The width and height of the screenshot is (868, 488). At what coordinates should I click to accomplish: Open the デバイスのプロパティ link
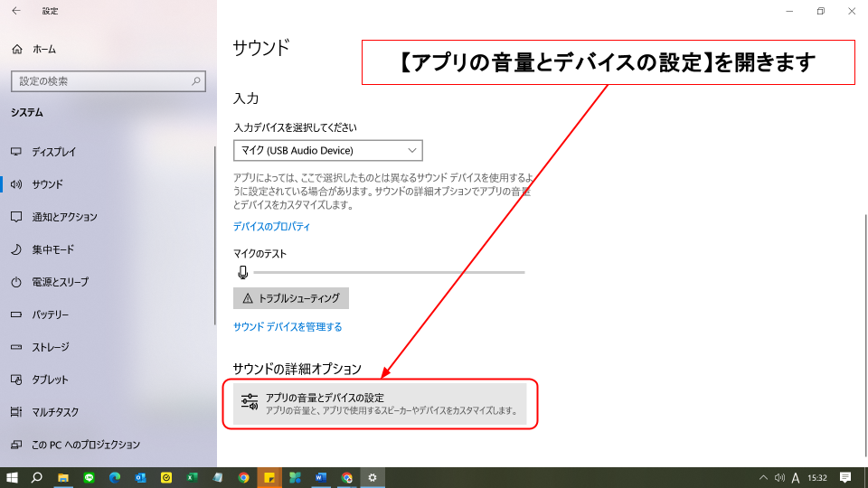click(x=271, y=227)
